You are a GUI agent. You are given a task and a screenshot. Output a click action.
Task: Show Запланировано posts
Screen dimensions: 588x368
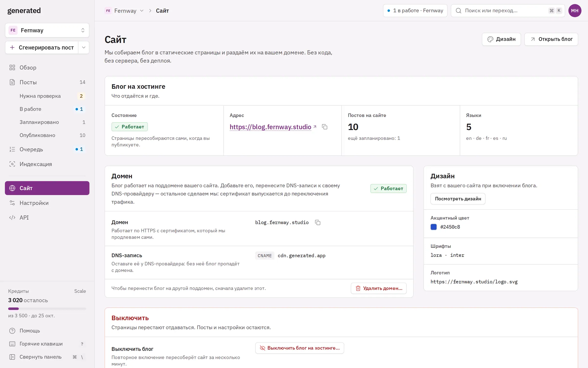pyautogui.click(x=47, y=122)
